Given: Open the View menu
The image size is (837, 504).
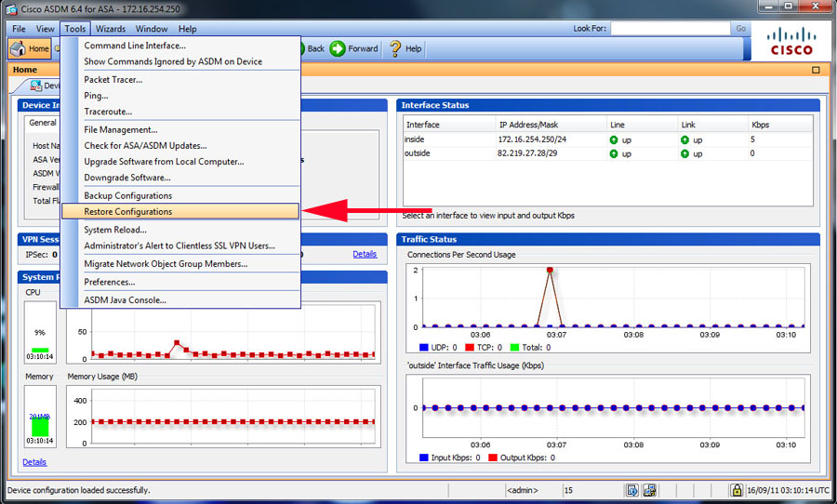Looking at the screenshot, I should [45, 29].
